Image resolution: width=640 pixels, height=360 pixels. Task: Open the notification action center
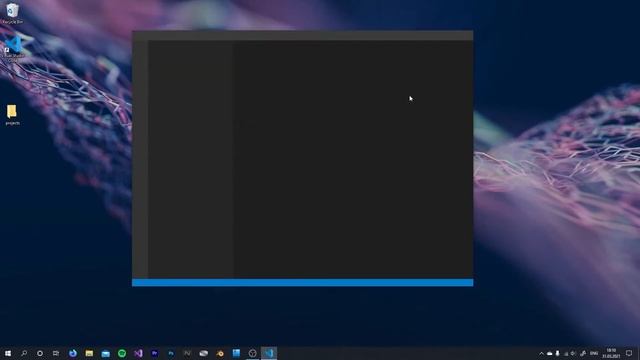pos(629,353)
